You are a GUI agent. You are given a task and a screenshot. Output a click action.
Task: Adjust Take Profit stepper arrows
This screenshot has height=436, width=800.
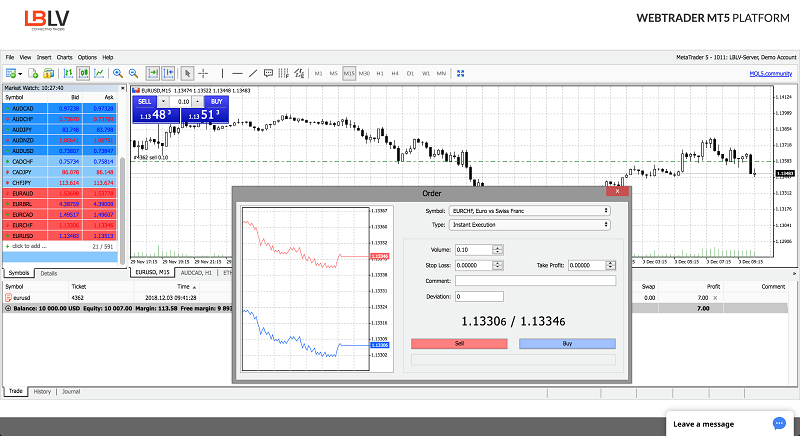click(610, 265)
